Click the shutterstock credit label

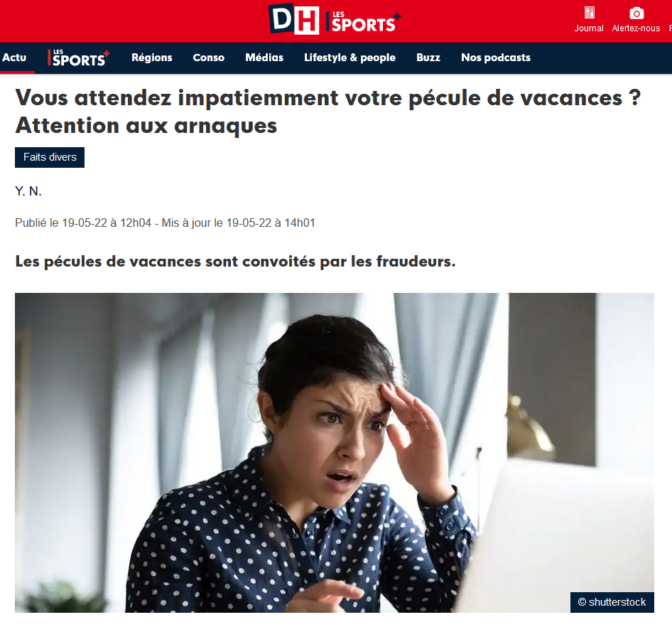click(612, 602)
